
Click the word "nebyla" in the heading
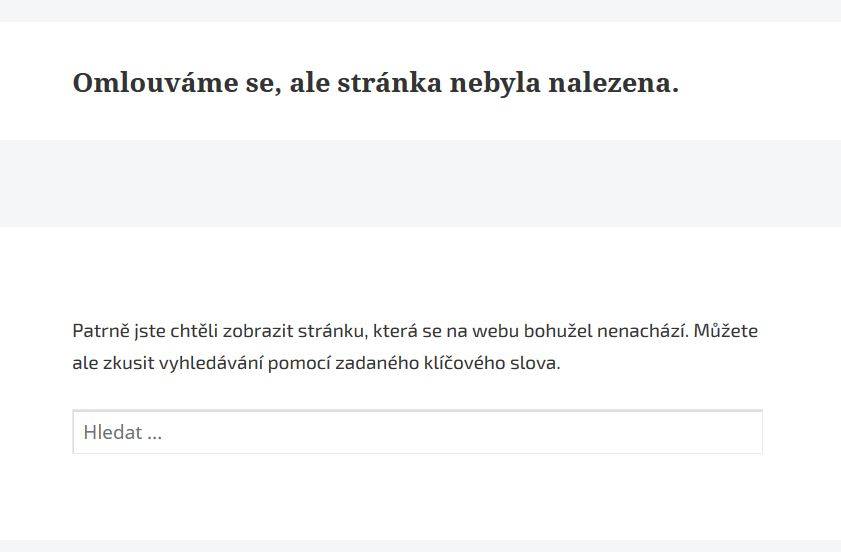[x=495, y=84]
